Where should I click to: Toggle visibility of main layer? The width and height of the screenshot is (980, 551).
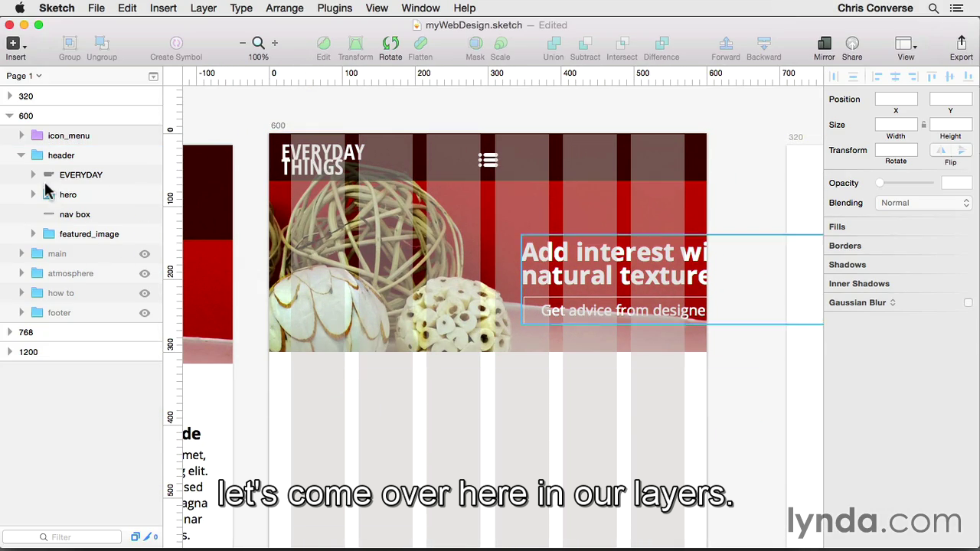(x=145, y=254)
